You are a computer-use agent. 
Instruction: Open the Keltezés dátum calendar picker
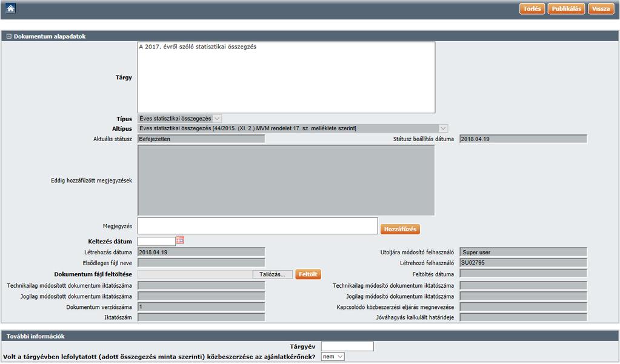180,240
